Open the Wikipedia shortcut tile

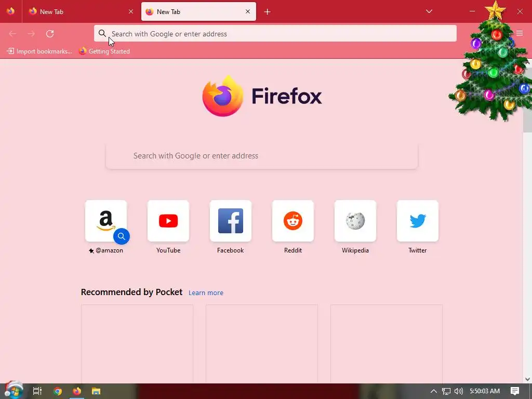[355, 221]
